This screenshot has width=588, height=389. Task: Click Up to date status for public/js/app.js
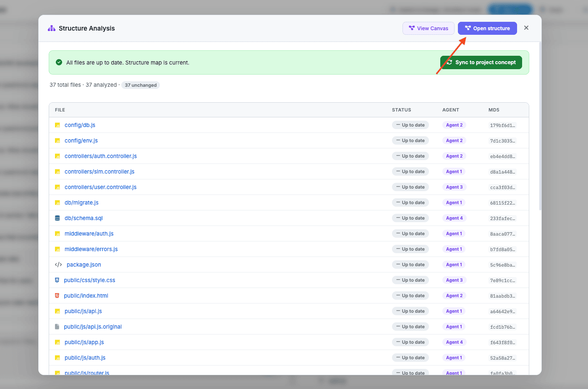point(410,342)
